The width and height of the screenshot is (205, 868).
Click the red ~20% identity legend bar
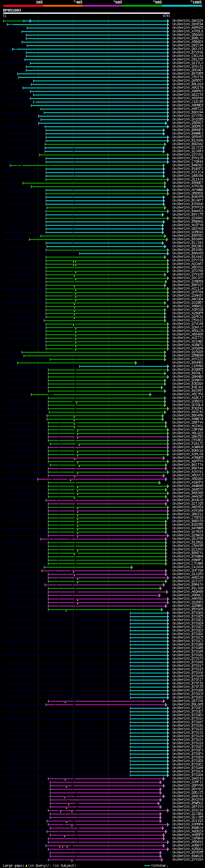pos(23,6)
